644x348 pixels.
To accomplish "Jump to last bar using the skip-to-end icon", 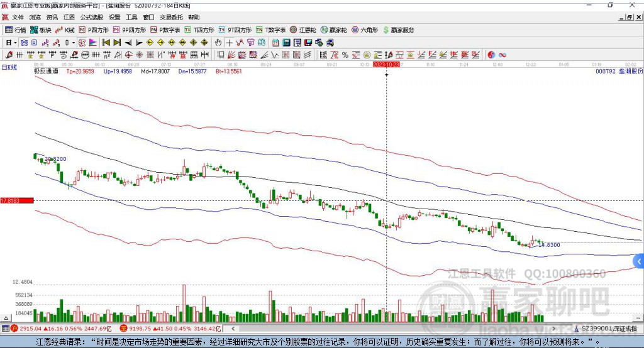I will coord(117,43).
